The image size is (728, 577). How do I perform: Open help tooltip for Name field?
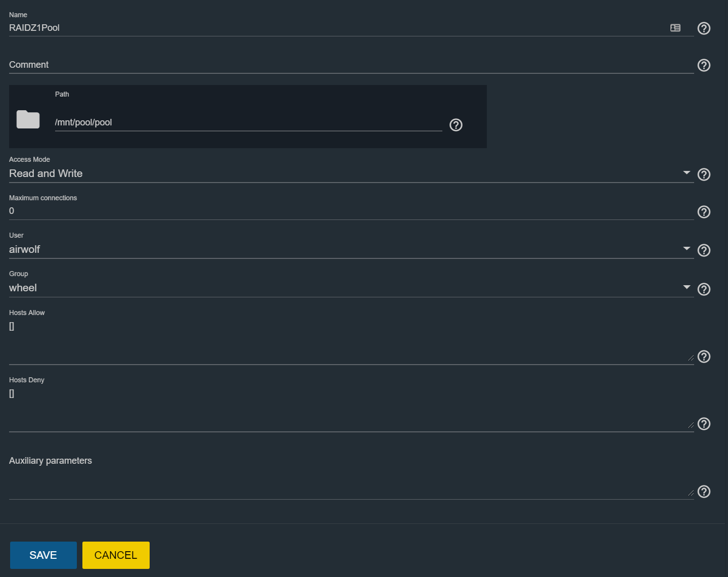point(704,28)
